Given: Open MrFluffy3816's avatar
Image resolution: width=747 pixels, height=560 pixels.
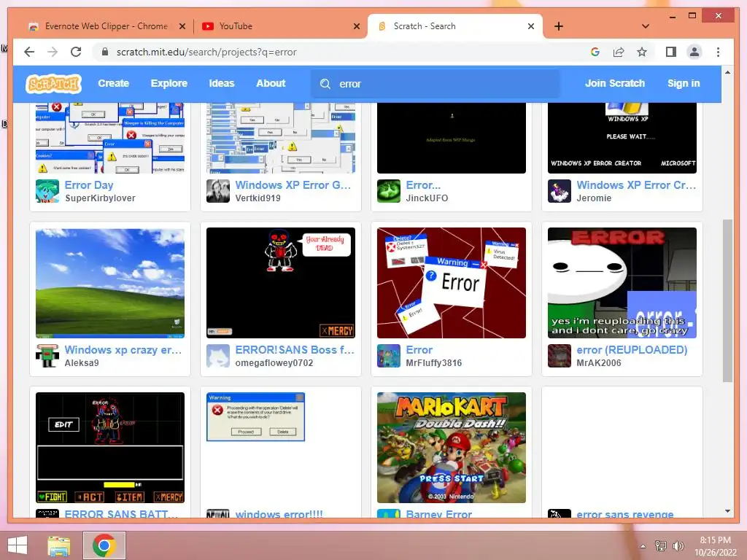Looking at the screenshot, I should coord(389,356).
